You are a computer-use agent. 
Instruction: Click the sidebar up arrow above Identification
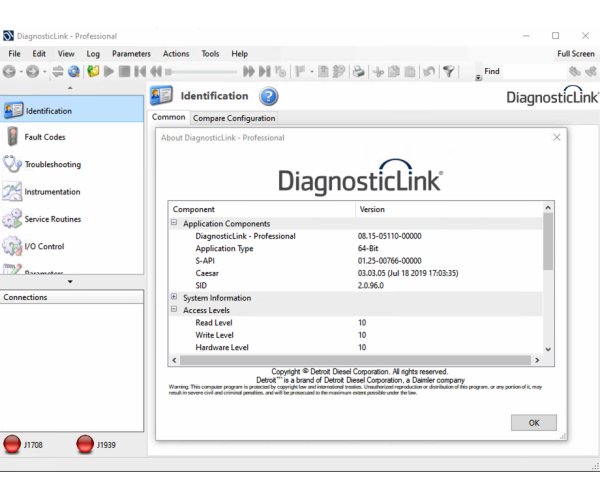pos(70,88)
